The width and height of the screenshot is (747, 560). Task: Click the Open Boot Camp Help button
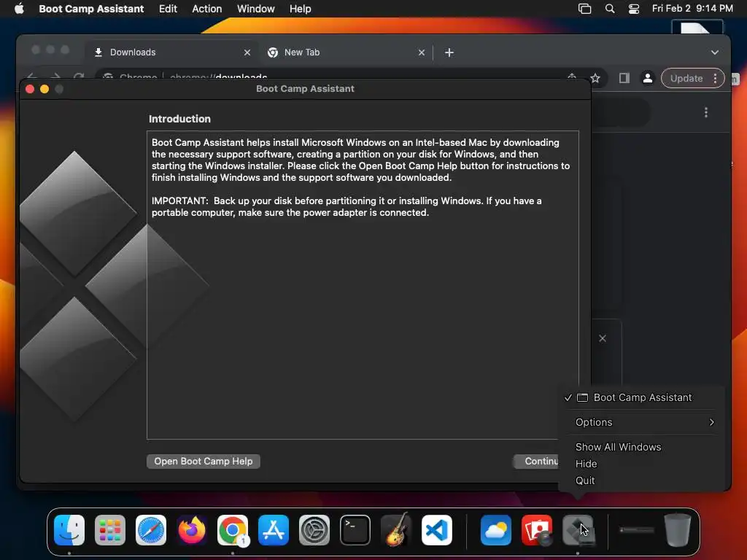click(204, 462)
